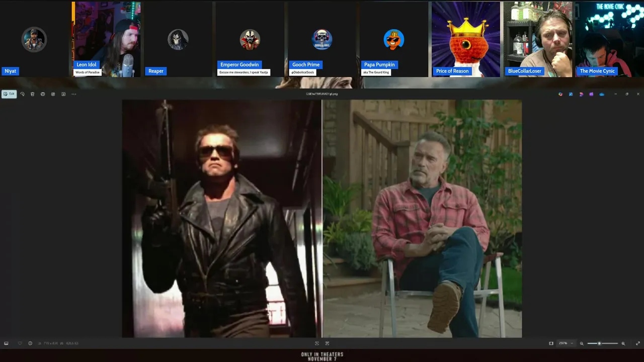The width and height of the screenshot is (644, 362).
Task: Click the Edit image button in Photos
Action: point(9,94)
